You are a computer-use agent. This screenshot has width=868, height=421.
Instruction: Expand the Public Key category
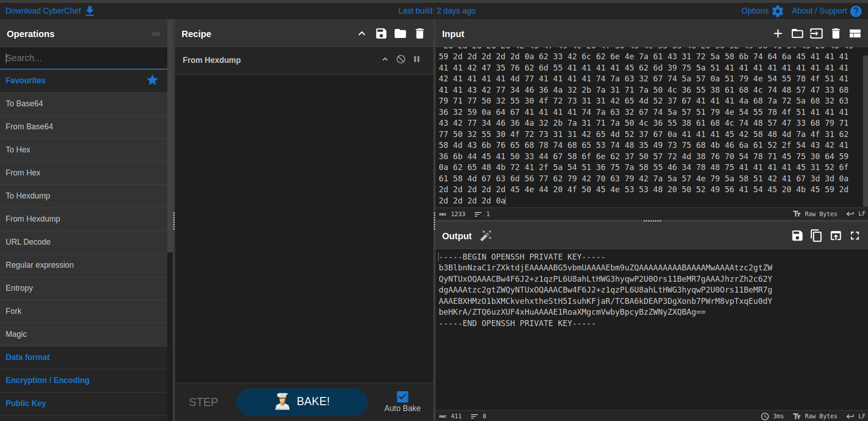point(84,403)
